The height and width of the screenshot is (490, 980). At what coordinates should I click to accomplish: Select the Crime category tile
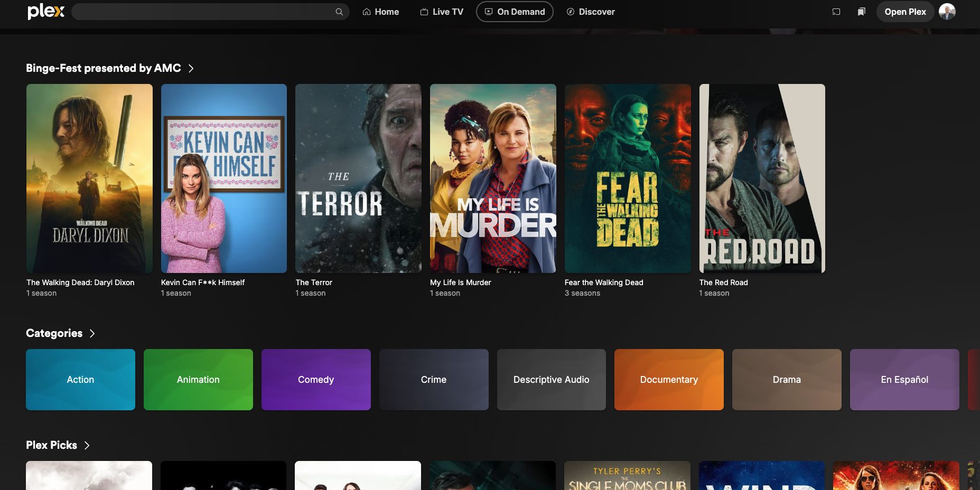tap(434, 380)
